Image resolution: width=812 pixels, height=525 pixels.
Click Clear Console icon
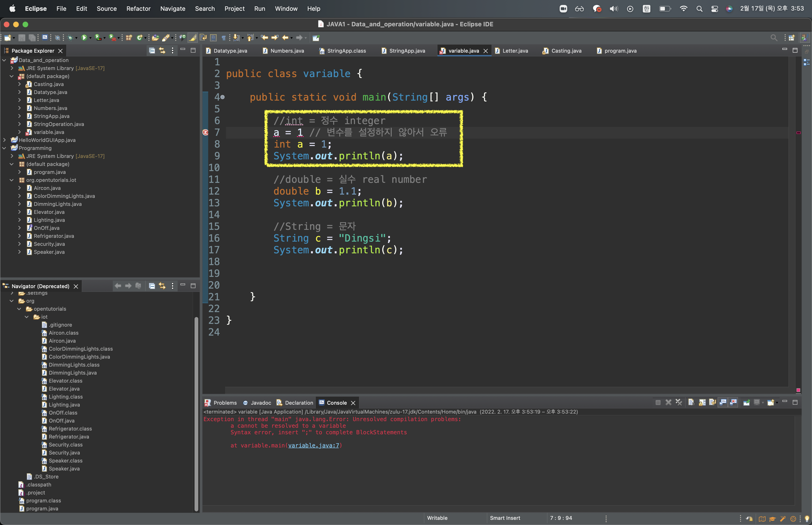click(691, 403)
